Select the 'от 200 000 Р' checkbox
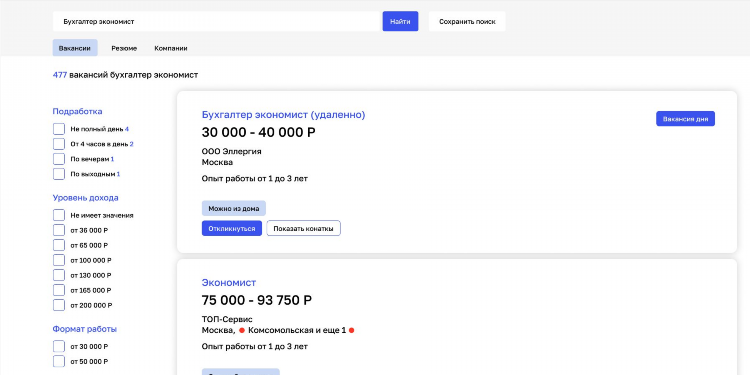 (59, 305)
